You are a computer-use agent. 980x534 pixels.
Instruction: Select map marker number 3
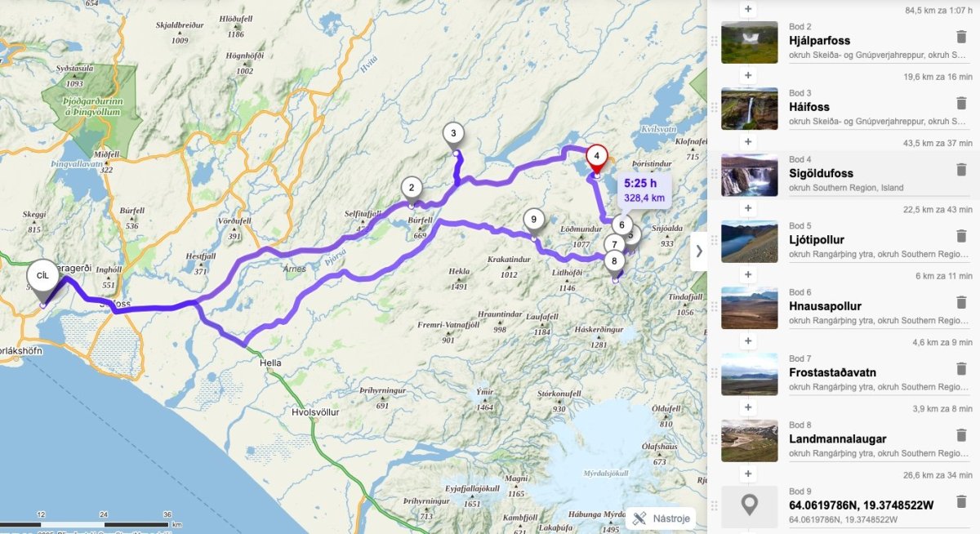click(x=453, y=134)
